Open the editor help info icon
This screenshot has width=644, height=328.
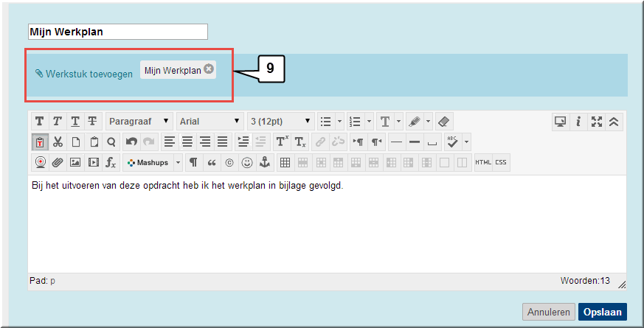coord(578,122)
